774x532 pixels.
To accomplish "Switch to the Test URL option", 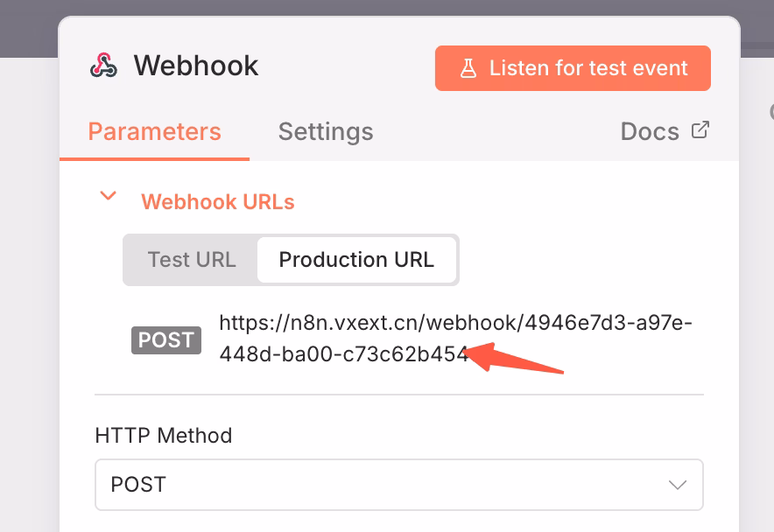I will pyautogui.click(x=191, y=260).
